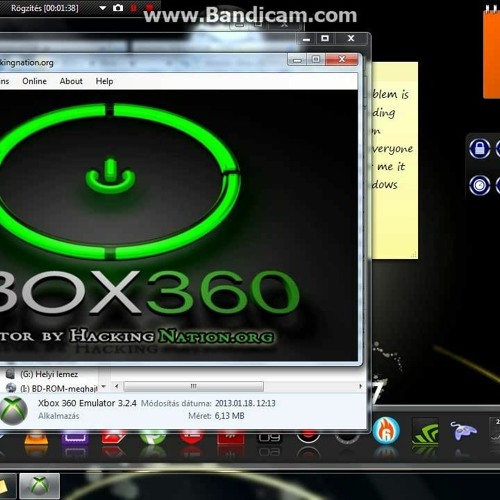
Task: Click navigation pane scroll-down arrow in Explorer
Action: pyautogui.click(x=104, y=386)
